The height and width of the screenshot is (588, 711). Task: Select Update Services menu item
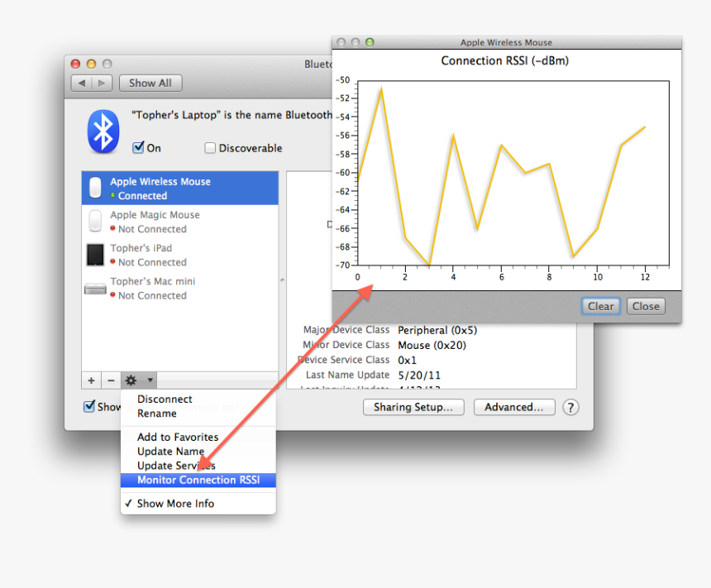[198, 466]
